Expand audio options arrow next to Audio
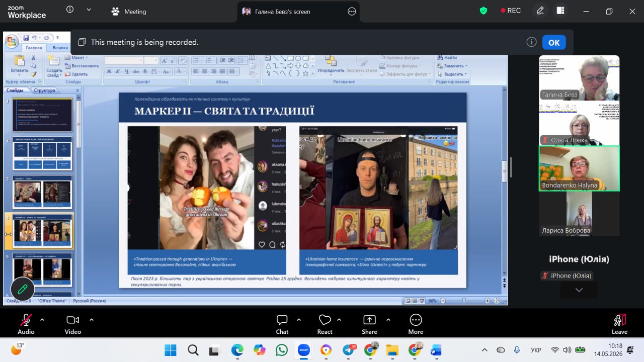The height and width of the screenshot is (362, 644). click(x=42, y=319)
